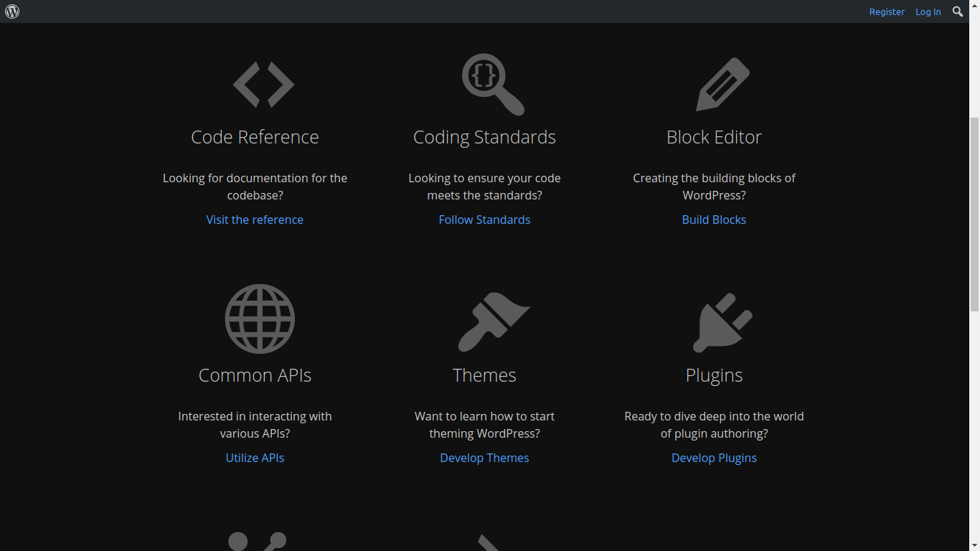The height and width of the screenshot is (551, 980).
Task: Follow the Visit the reference link
Action: 255,220
